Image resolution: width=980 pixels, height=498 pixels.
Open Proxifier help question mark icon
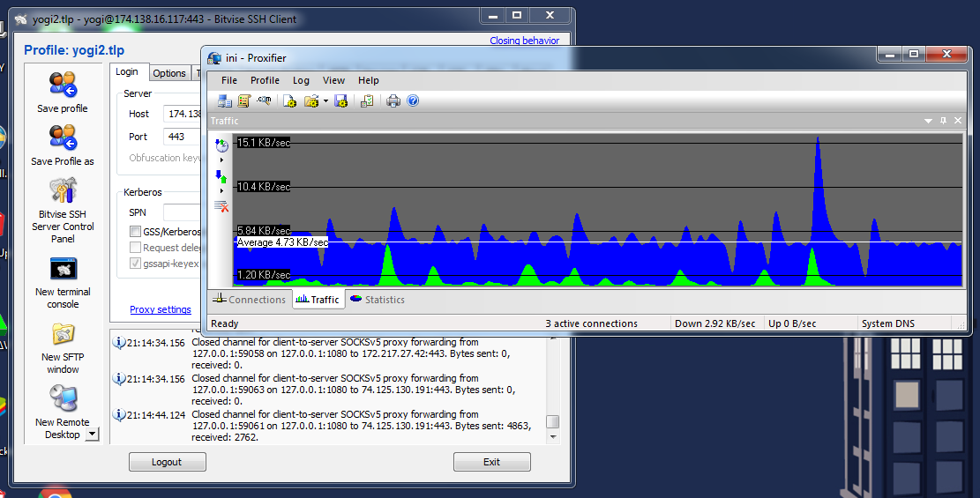point(413,100)
